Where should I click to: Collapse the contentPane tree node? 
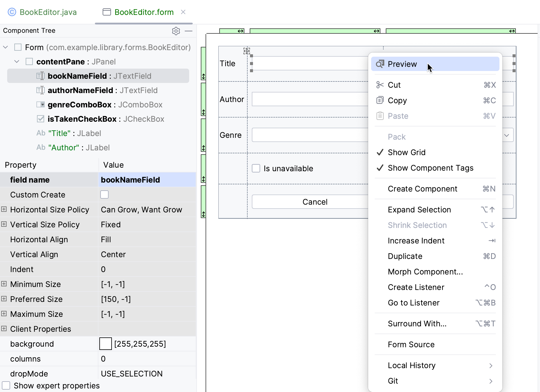[x=17, y=61]
